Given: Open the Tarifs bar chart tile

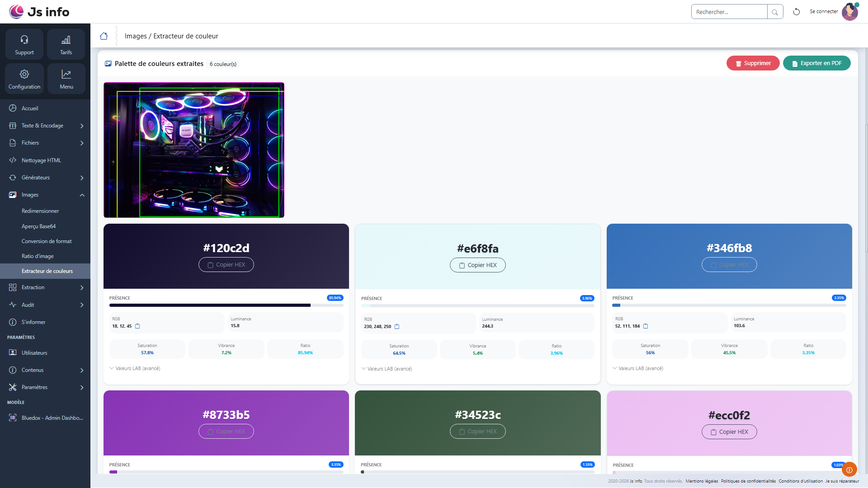Looking at the screenshot, I should coord(66,44).
